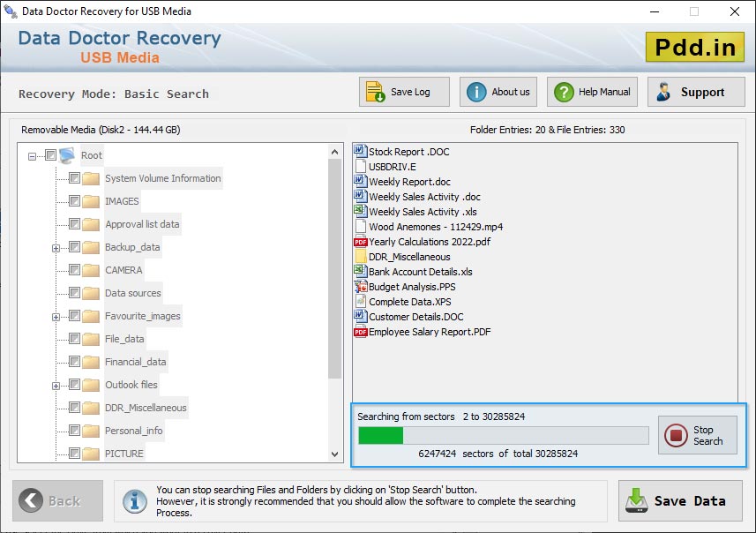Check the Data sources folder checkbox

pos(74,293)
